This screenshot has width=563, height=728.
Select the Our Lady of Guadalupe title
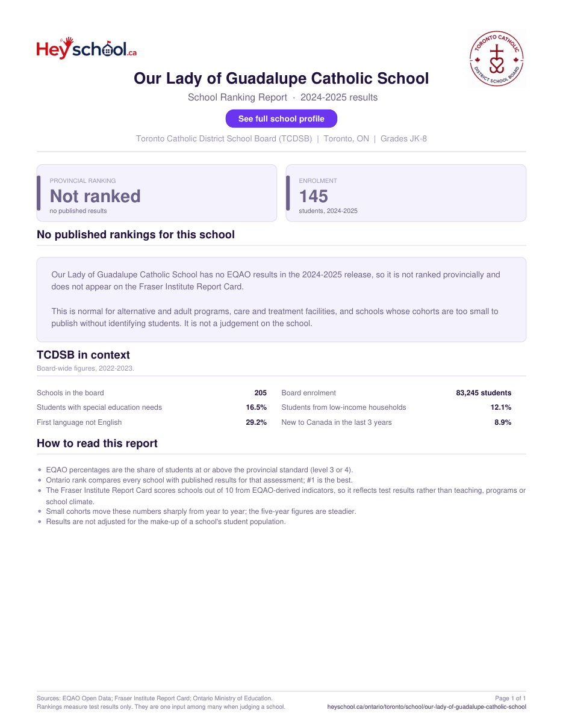pyautogui.click(x=281, y=78)
